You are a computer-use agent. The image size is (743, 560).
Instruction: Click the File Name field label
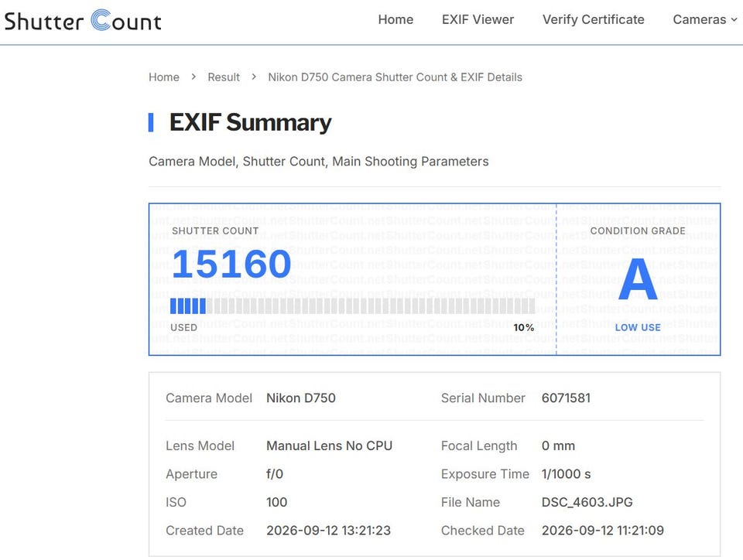(470, 502)
